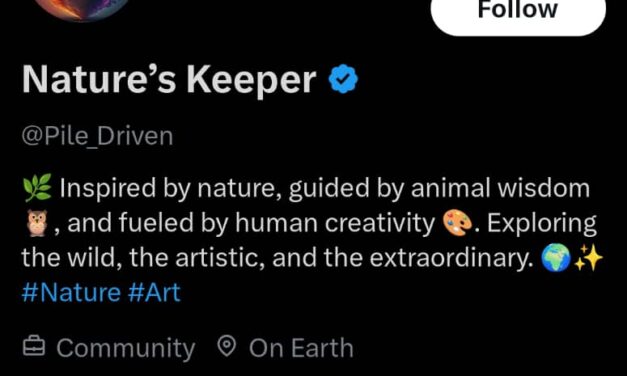Tap the Community category label
Screen dimensions: 627x376
126,348
